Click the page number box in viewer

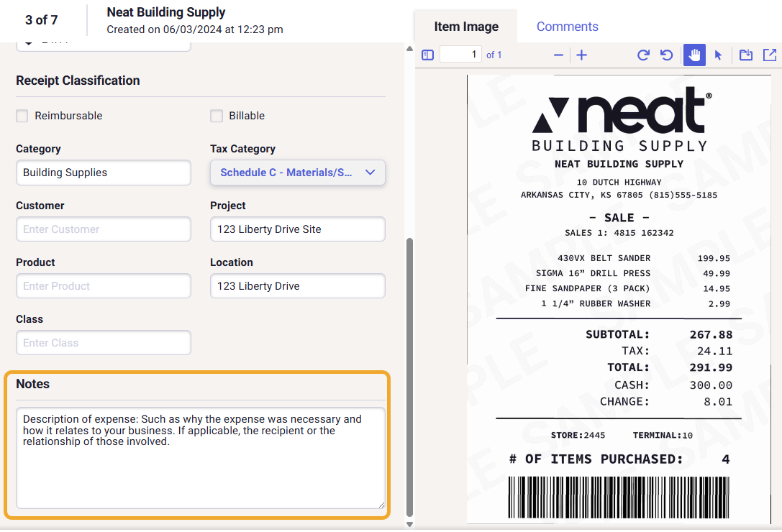(460, 55)
